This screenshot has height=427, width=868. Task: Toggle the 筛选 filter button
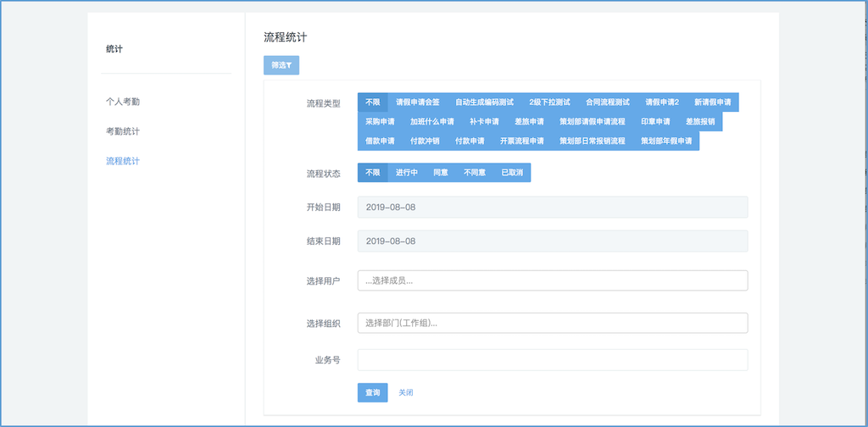[x=281, y=64]
